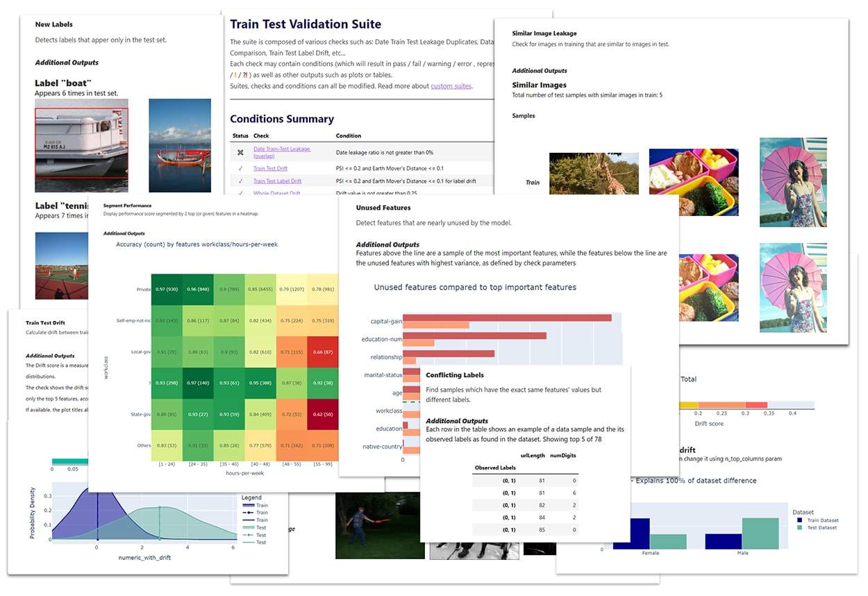The image size is (868, 596).
Task: Click the 'Drift score' axis label
Action: point(709,423)
